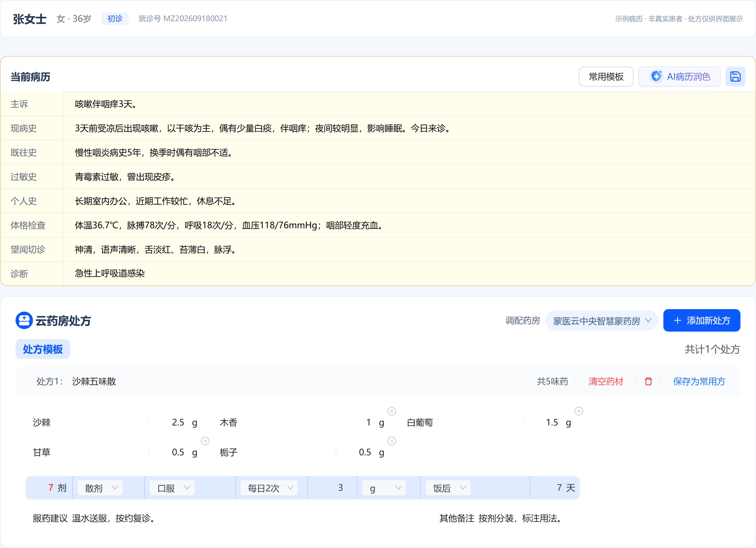Click the 当前病历 section heading
The width and height of the screenshot is (756, 548).
[x=30, y=77]
